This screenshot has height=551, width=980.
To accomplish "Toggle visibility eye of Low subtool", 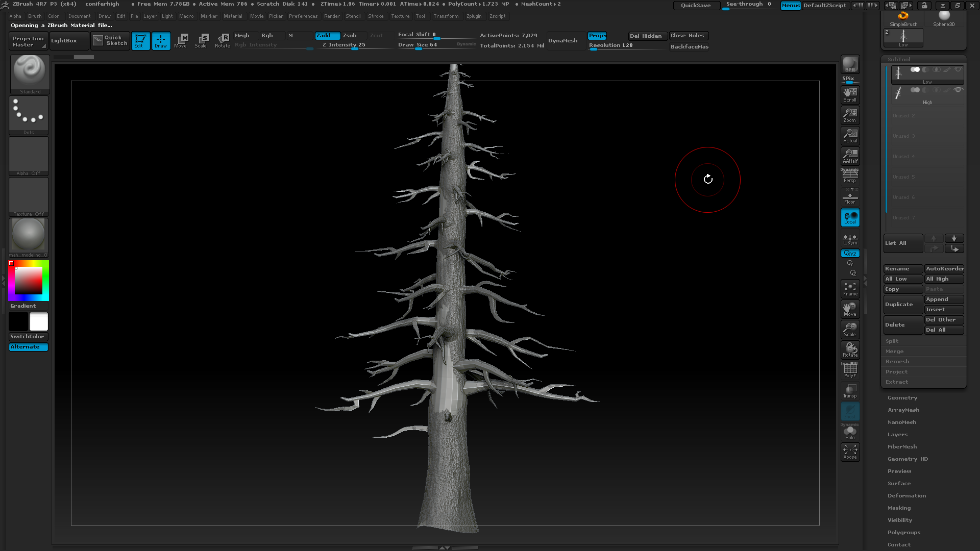I will (x=958, y=69).
